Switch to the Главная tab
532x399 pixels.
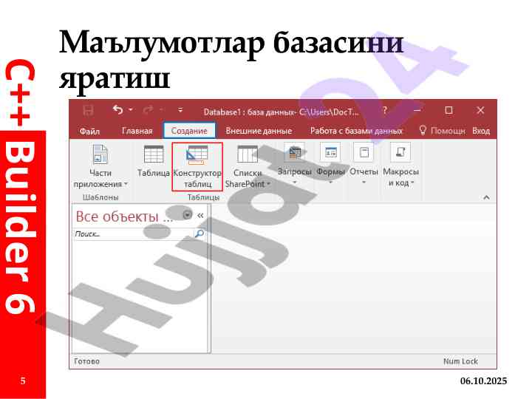pyautogui.click(x=137, y=131)
